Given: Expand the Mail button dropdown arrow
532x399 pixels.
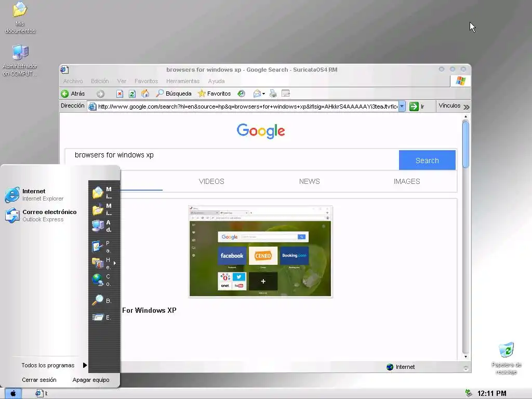Looking at the screenshot, I should pos(263,94).
